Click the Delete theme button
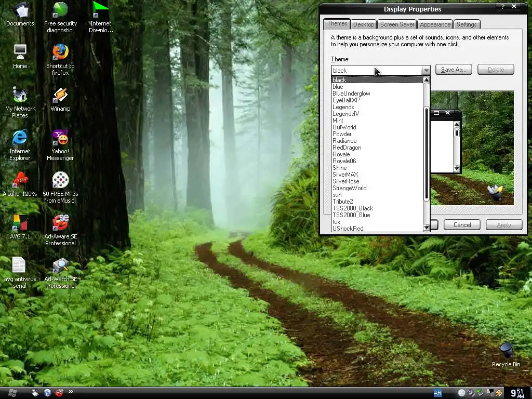 pyautogui.click(x=496, y=70)
